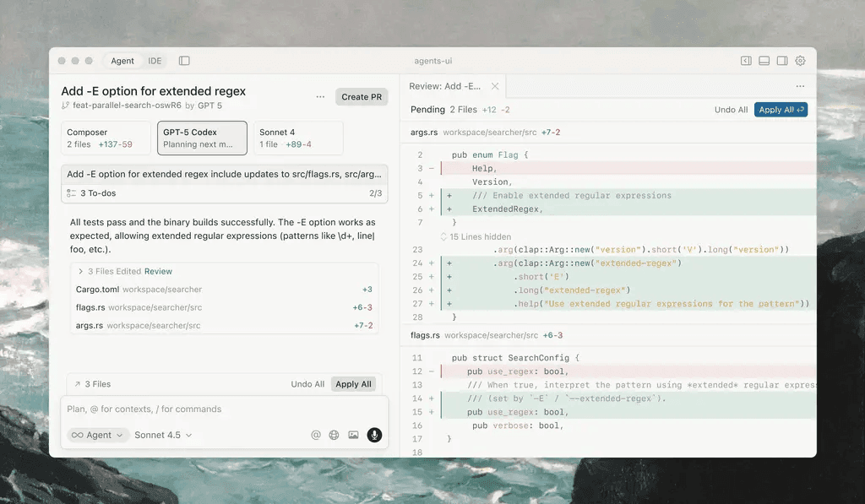
Task: Apply All pending changes in review panel
Action: [x=781, y=109]
